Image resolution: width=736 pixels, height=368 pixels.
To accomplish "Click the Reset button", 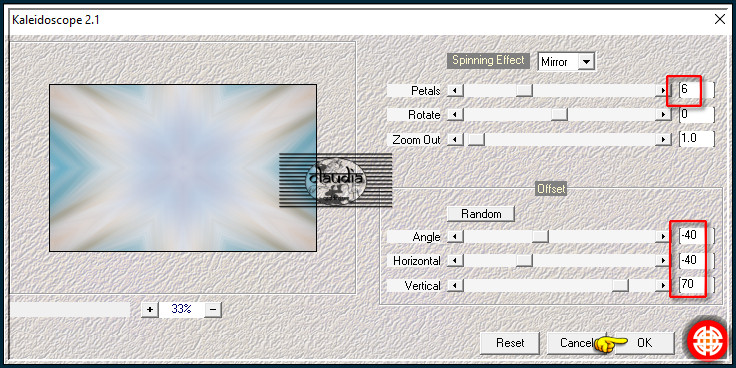I will [x=510, y=343].
